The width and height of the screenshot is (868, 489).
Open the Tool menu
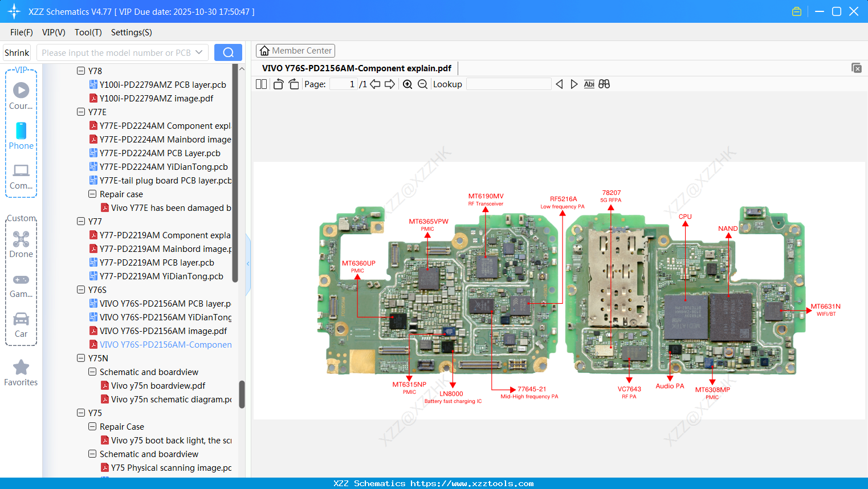coord(88,32)
